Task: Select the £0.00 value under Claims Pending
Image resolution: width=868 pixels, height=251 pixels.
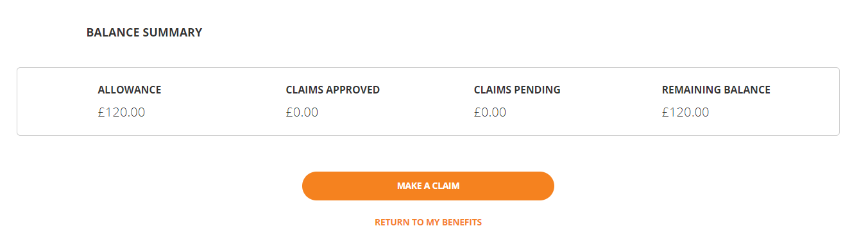Action: click(490, 112)
